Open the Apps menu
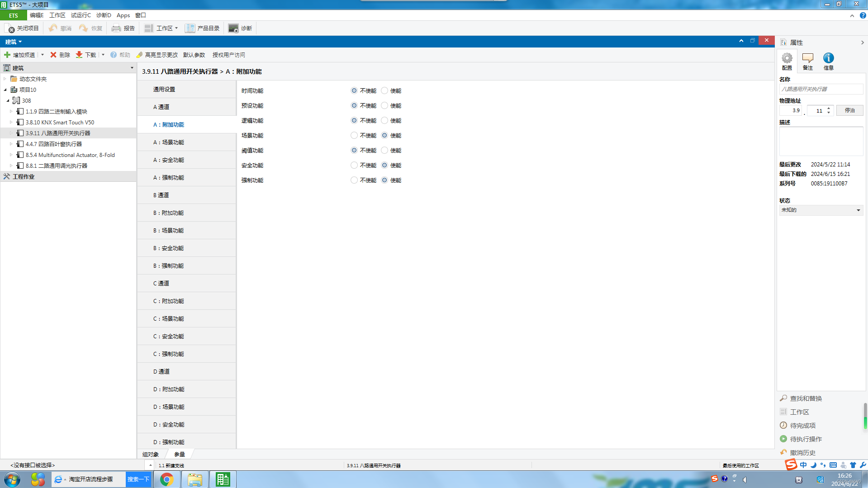The height and width of the screenshot is (488, 868). 123,15
